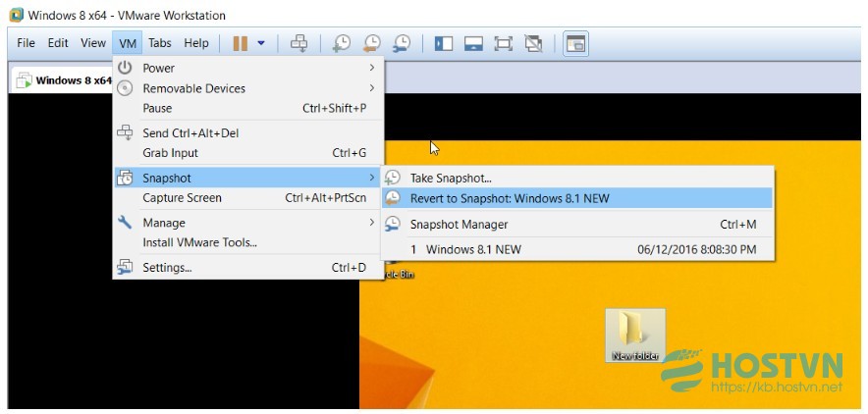Select snapshot 1 Windows 8.1 NEW entry
The height and width of the screenshot is (414, 868).
pyautogui.click(x=576, y=249)
